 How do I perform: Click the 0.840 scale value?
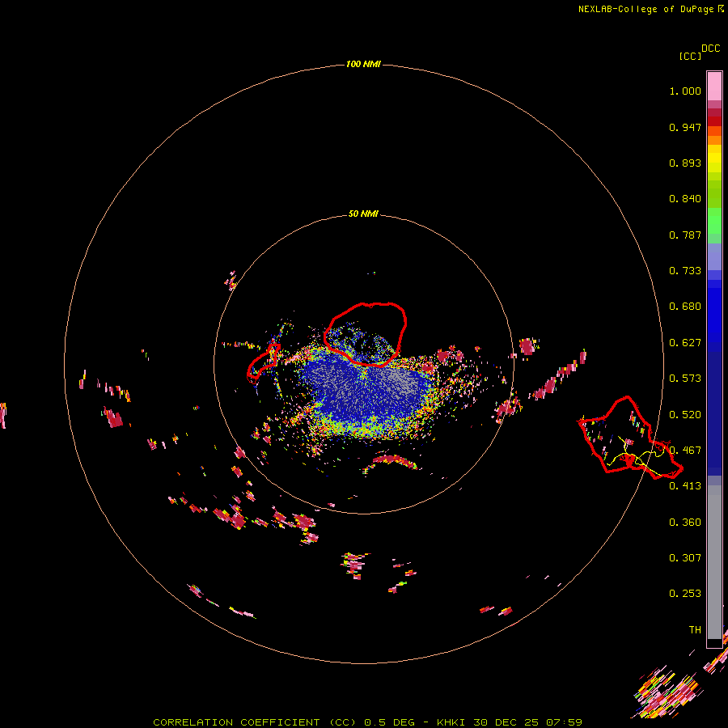pyautogui.click(x=685, y=199)
